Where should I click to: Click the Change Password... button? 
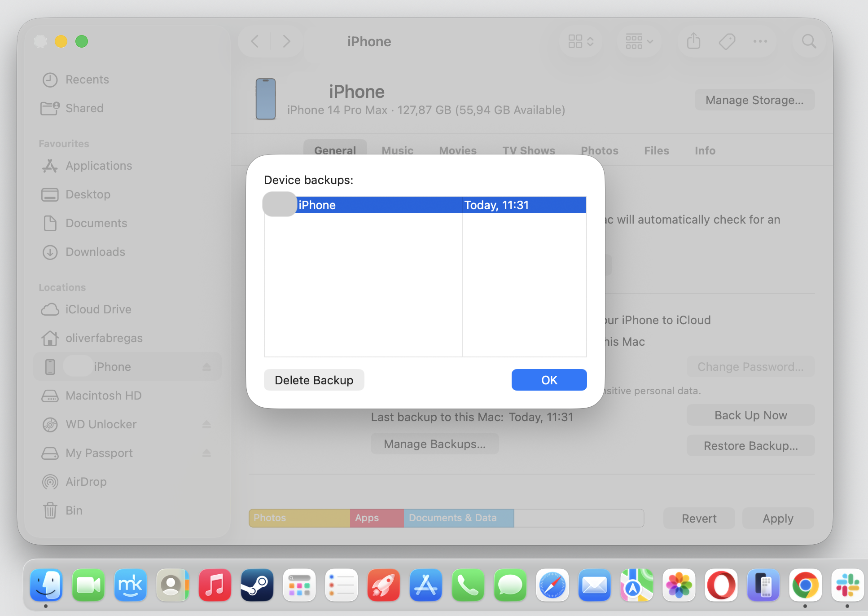pyautogui.click(x=750, y=366)
